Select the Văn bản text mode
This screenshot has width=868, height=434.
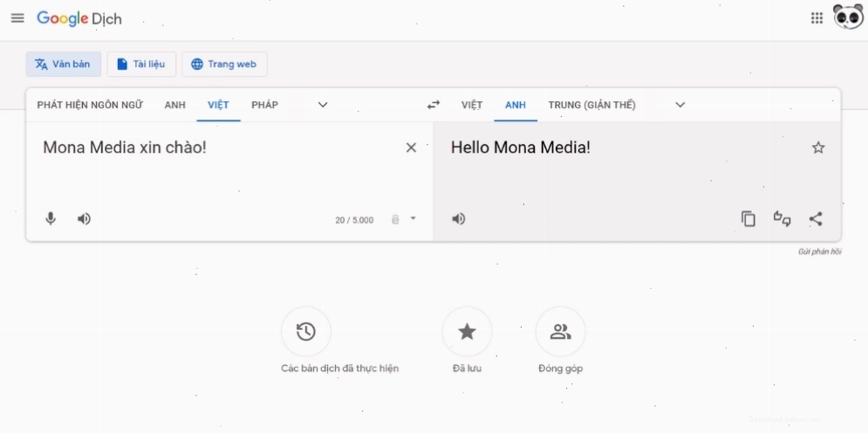[64, 65]
